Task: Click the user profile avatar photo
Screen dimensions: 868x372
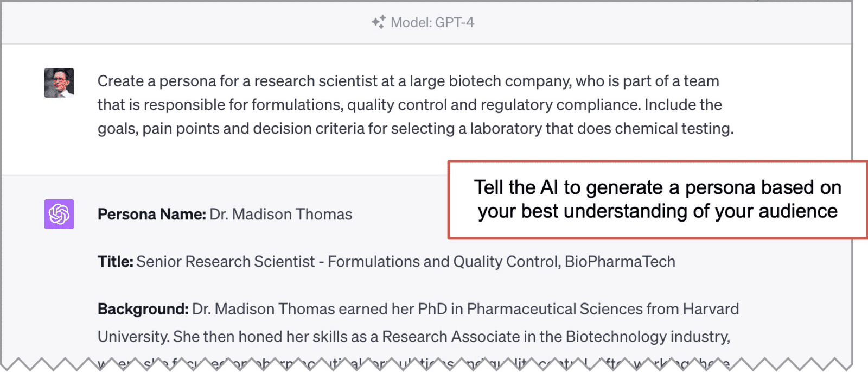Action: coord(59,83)
